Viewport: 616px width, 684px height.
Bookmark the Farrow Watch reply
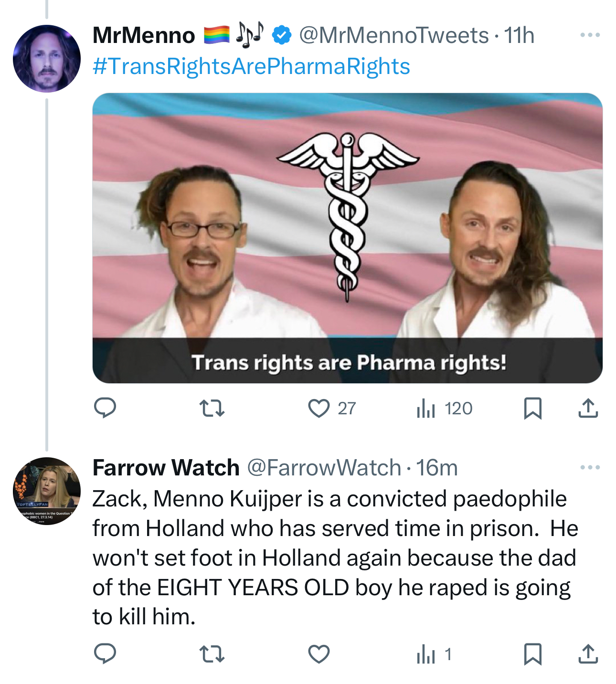532,654
